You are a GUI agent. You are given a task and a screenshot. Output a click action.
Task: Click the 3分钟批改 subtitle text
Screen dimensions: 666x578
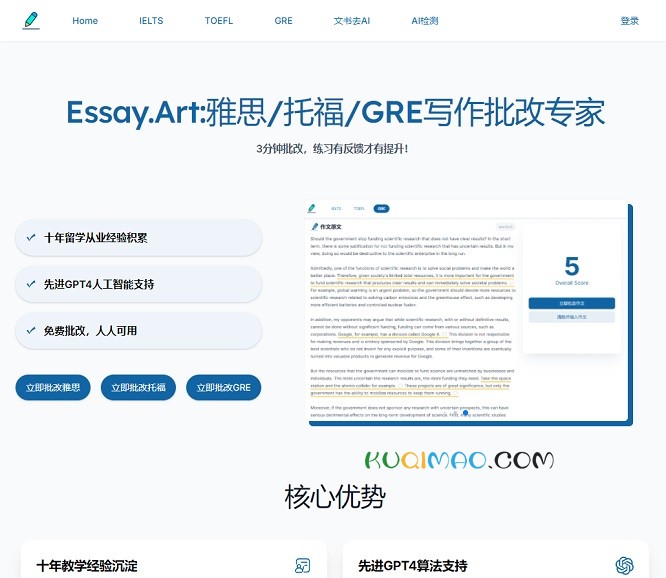click(x=333, y=149)
